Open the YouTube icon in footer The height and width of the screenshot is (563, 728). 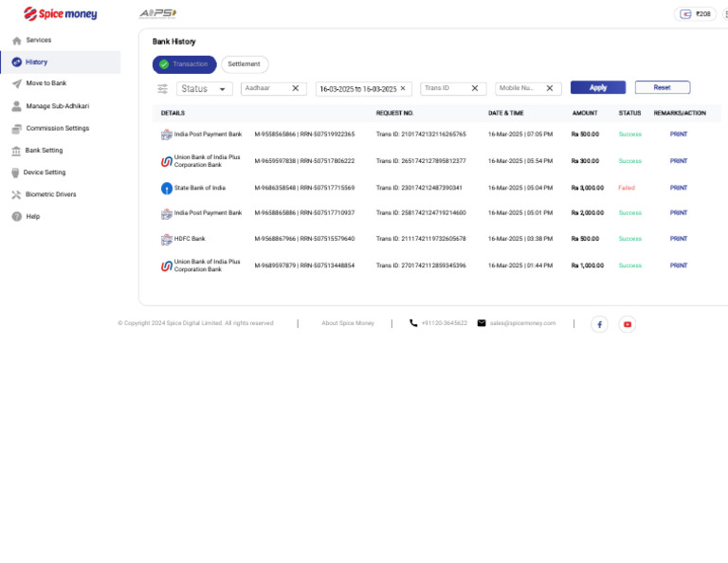pos(627,324)
